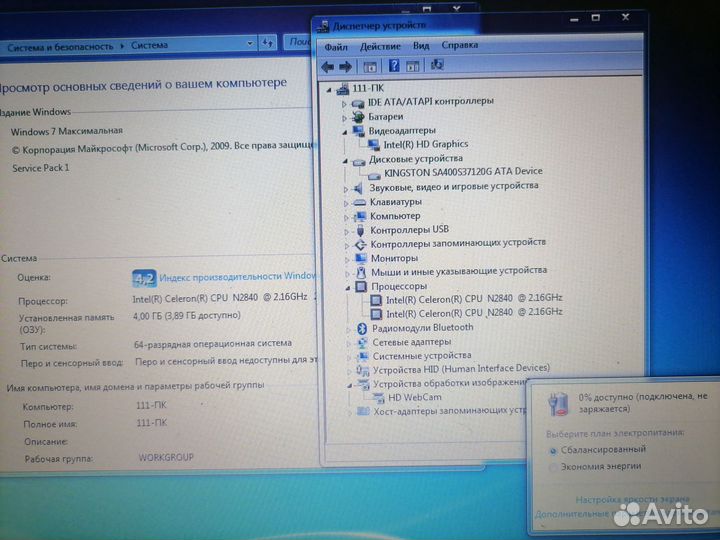Expand the Батареи node
This screenshot has height=540, width=720.
(344, 118)
